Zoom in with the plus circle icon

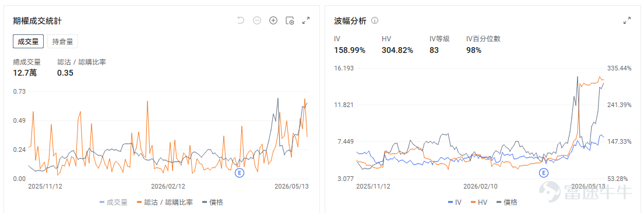click(x=273, y=20)
